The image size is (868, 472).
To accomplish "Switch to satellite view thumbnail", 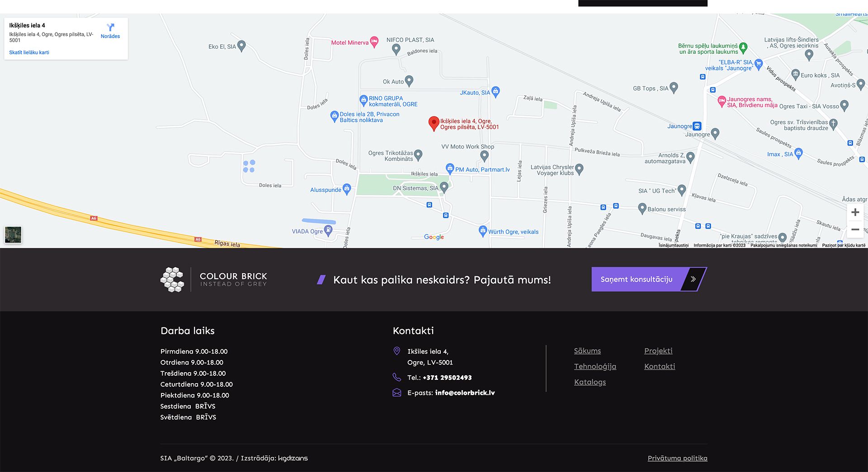I will (x=13, y=234).
